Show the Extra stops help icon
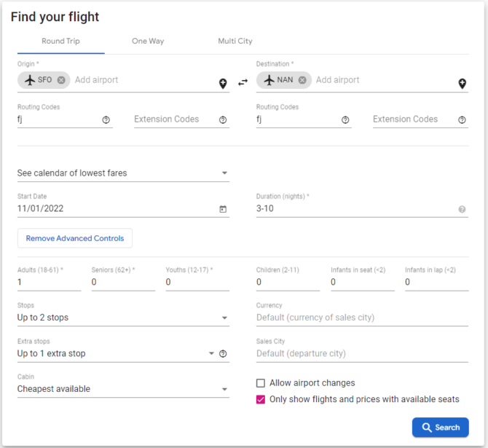Screen dimensions: 488x448 click(223, 354)
